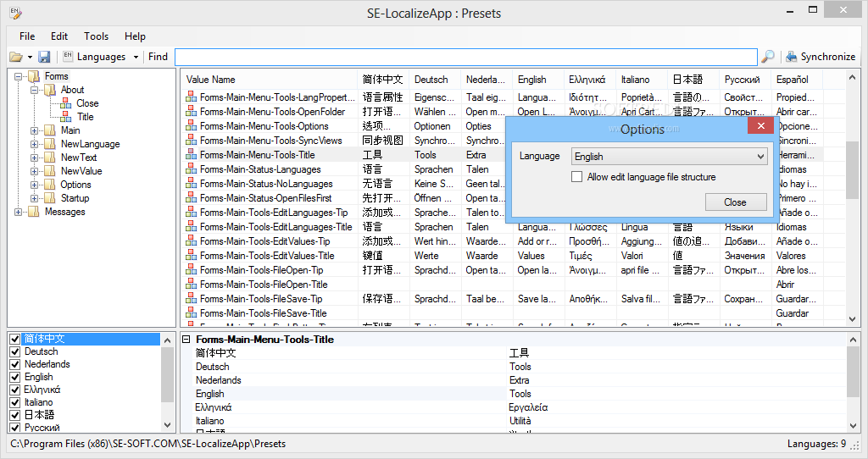Close Options dialog with red X
Image resolution: width=868 pixels, height=459 pixels.
[760, 125]
